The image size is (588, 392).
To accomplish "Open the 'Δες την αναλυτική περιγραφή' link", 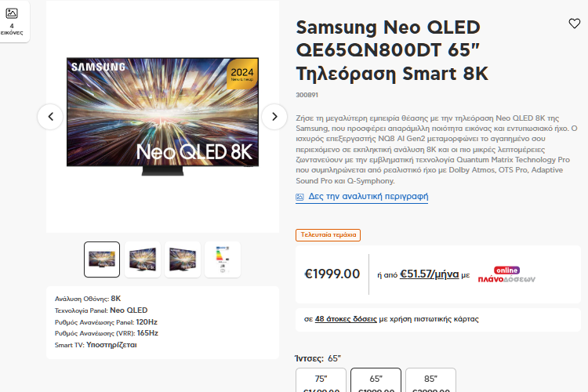I will (x=368, y=197).
